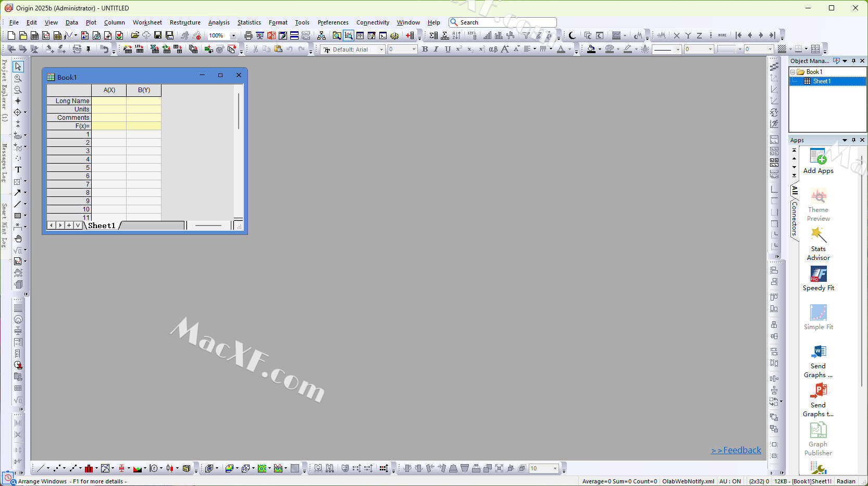Select the Pan hand tool
Screen dimensions: 868x486
(18, 239)
